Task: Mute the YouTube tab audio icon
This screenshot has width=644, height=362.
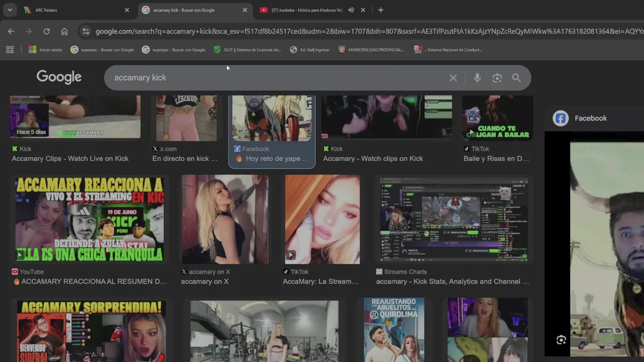Action: [351, 10]
